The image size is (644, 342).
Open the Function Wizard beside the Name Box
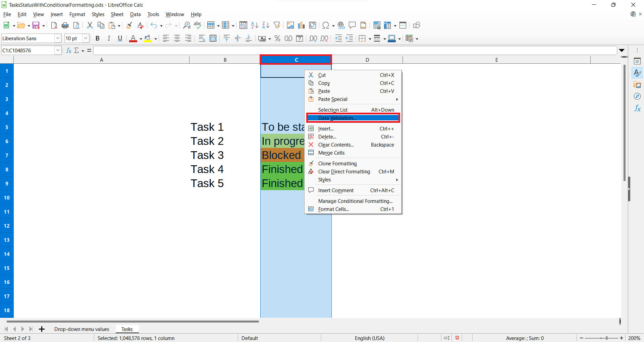coord(69,50)
